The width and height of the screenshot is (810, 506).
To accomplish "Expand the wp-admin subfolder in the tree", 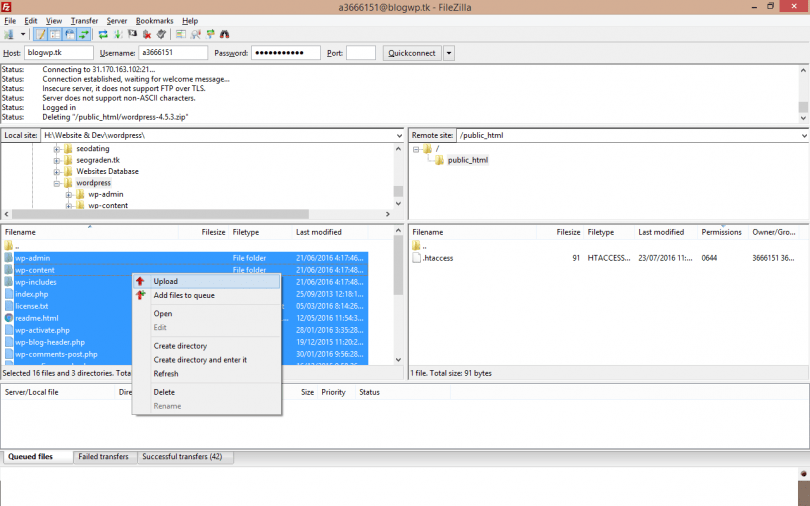I will tap(69, 195).
